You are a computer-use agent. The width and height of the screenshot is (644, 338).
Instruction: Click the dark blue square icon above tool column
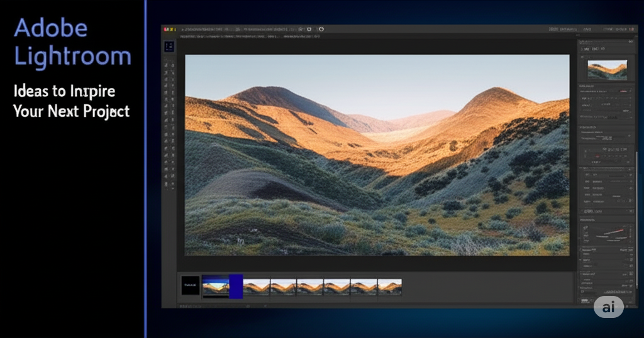[169, 46]
